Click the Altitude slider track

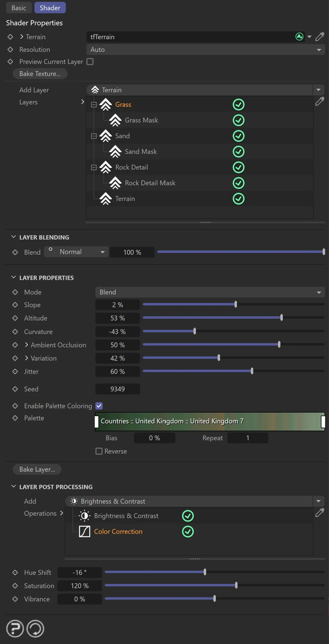tap(234, 317)
